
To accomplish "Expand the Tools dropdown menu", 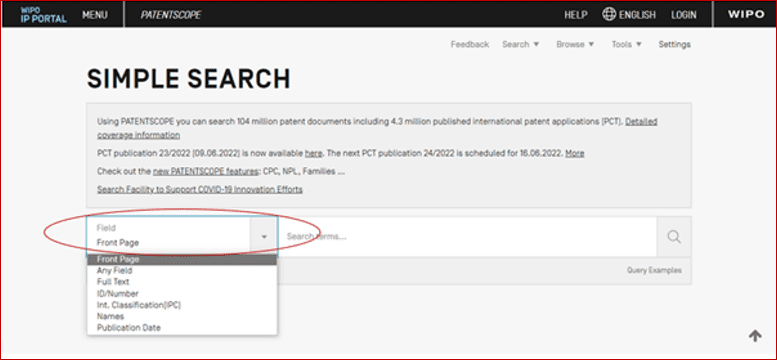I will point(626,44).
